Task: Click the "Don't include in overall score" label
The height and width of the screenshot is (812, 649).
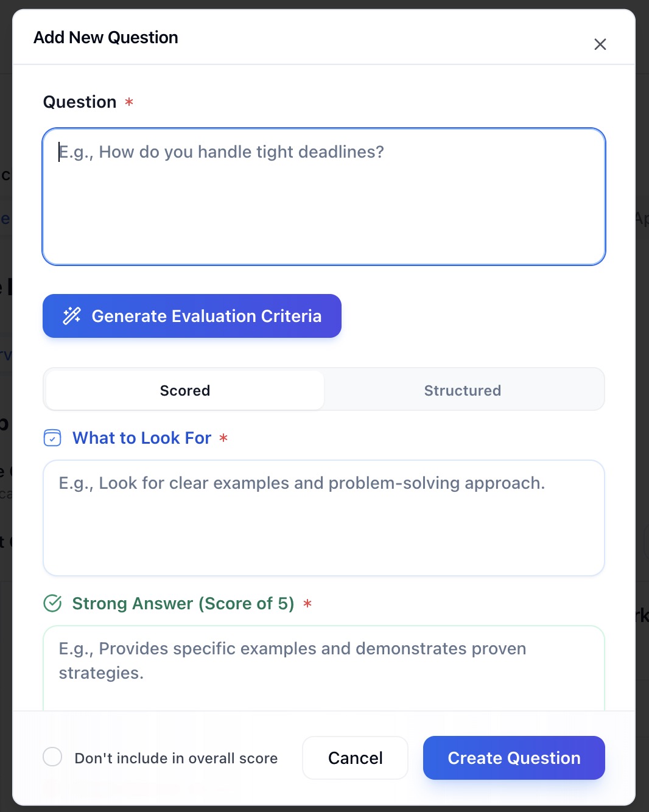Action: coord(176,758)
